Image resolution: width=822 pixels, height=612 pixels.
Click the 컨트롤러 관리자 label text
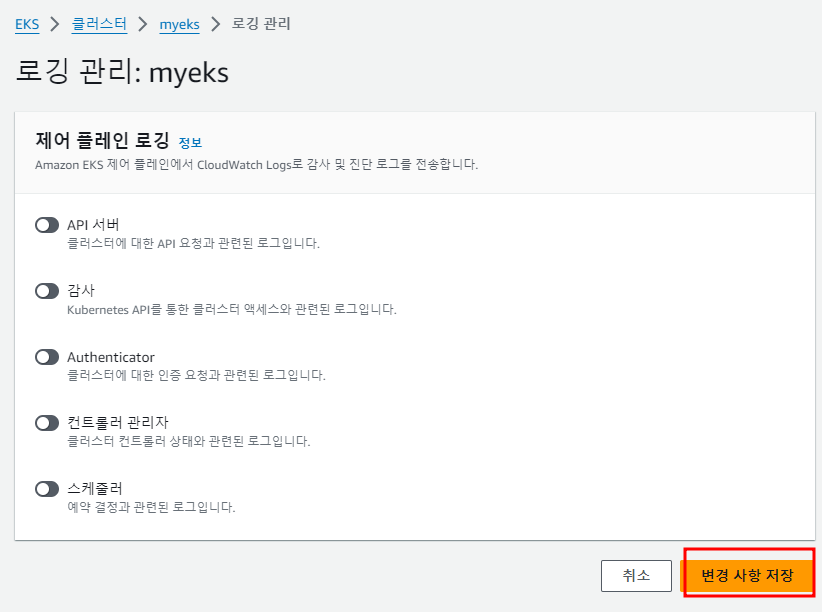click(x=117, y=422)
